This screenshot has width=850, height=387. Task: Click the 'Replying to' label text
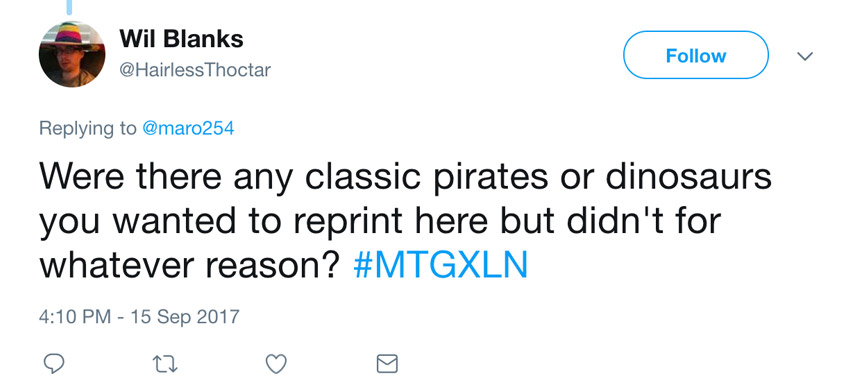(88, 129)
